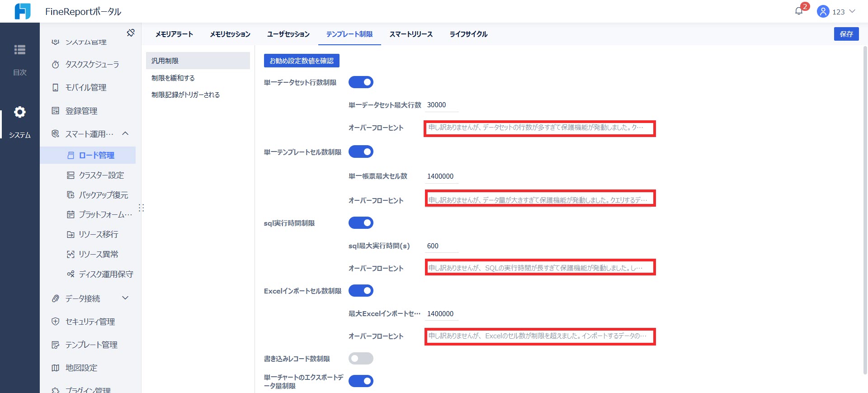Open the notification bell
868x393 pixels.
[x=799, y=11]
